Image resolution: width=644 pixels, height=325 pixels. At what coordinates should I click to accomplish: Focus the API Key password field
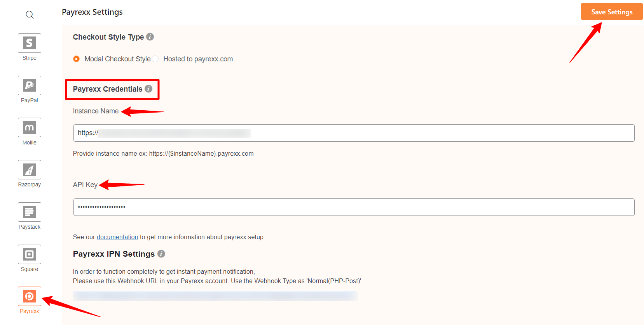pos(354,207)
